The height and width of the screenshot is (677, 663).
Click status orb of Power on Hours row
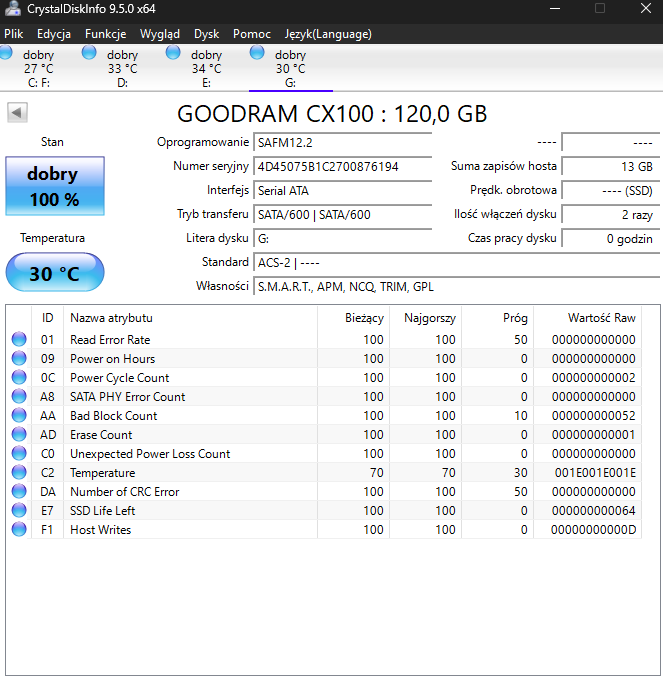click(19, 358)
